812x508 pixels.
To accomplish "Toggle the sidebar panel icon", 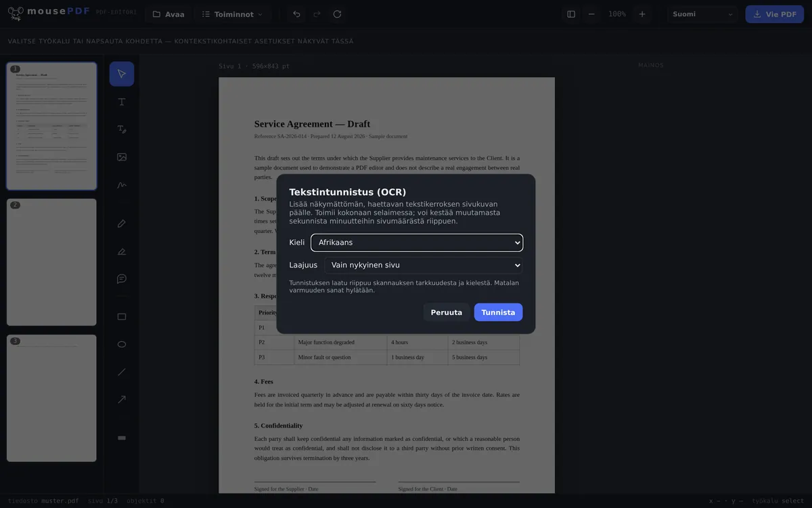I will click(x=571, y=14).
